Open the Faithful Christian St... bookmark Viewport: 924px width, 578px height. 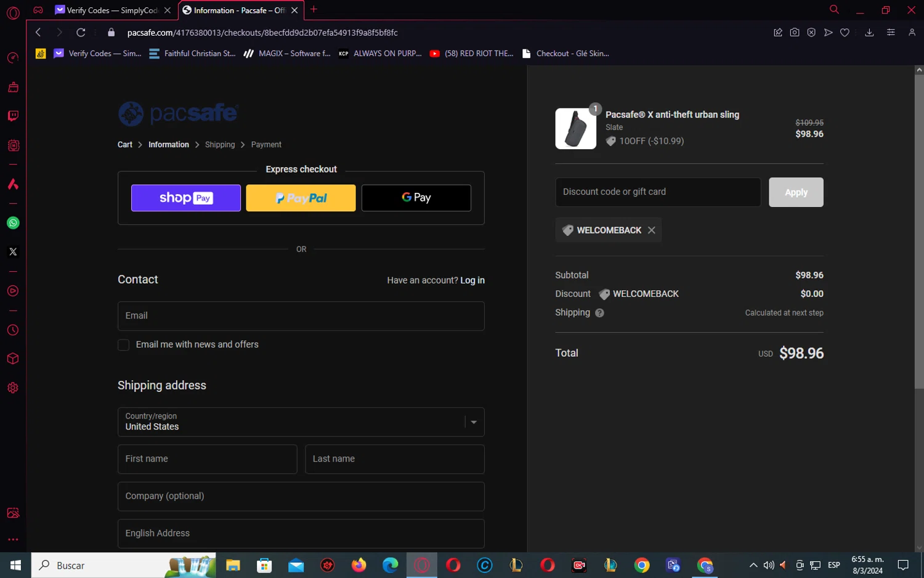coord(193,54)
